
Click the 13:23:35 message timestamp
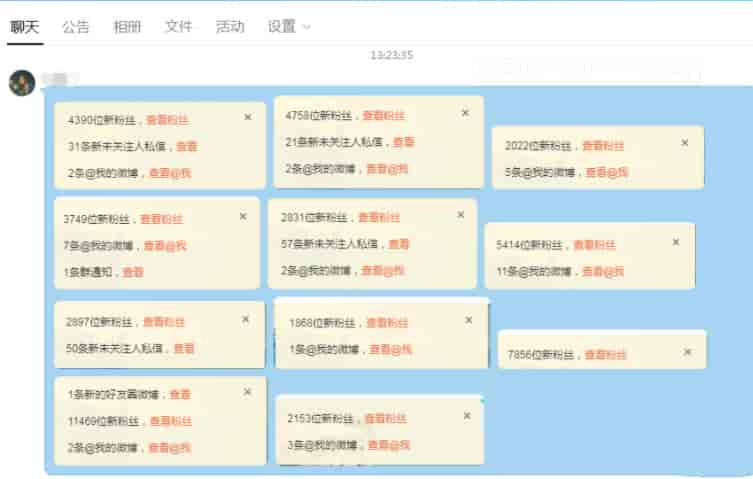point(391,55)
